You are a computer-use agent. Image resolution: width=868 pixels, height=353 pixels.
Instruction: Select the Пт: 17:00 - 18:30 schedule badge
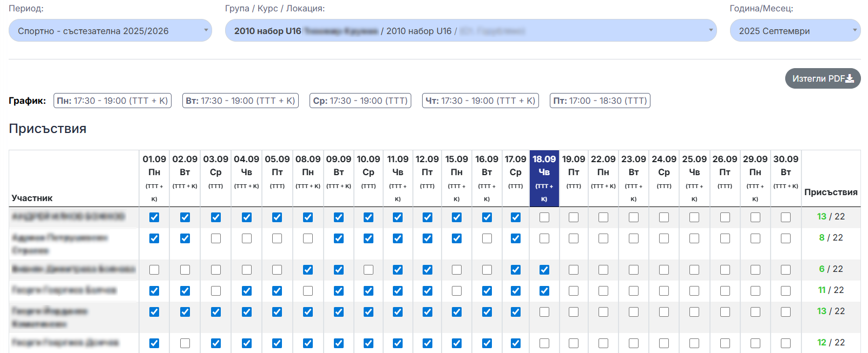(600, 101)
